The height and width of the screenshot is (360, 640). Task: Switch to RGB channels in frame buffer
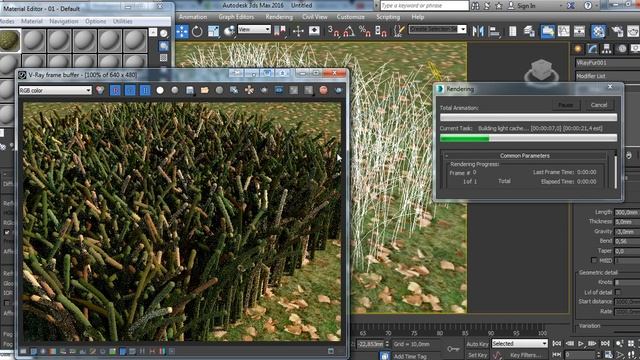pyautogui.click(x=100, y=90)
